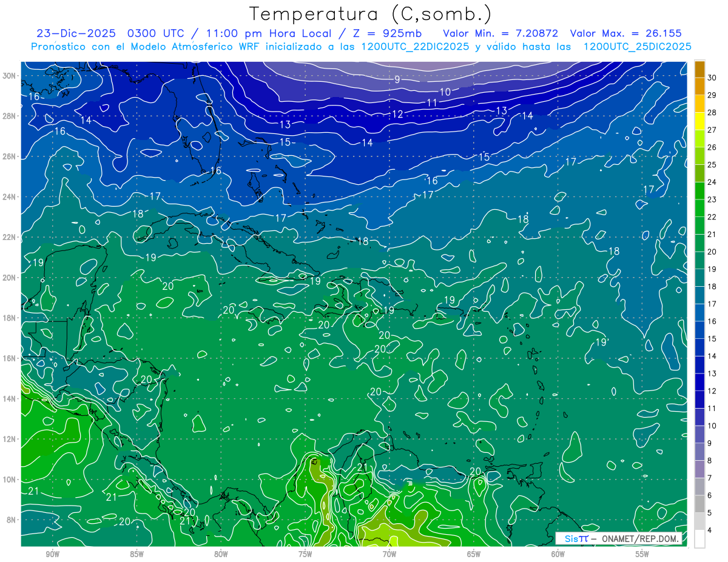Image resolution: width=728 pixels, height=562 pixels.
Task: Click the 'ONAMET/REP.DOM.' credit label
Action: [641, 538]
